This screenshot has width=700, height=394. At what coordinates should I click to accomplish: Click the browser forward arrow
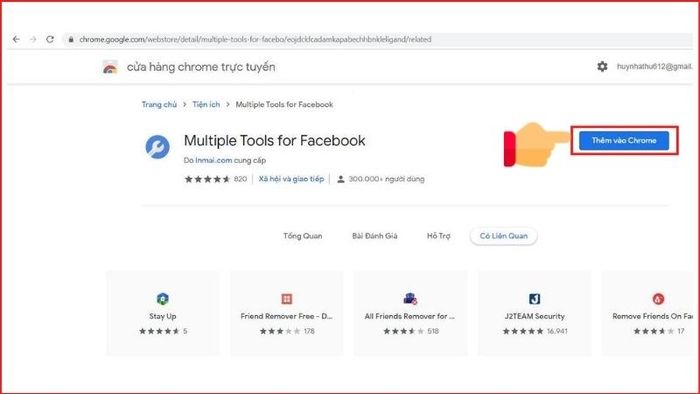[33, 39]
